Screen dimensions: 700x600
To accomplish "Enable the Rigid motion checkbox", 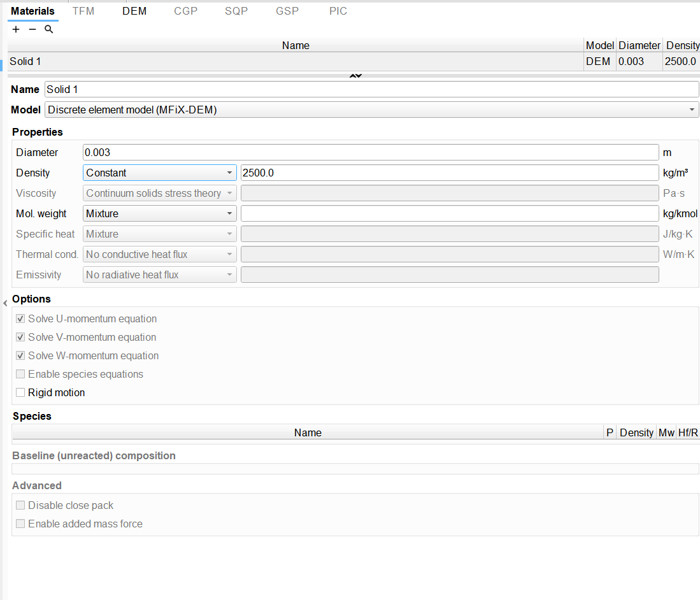I will point(21,392).
